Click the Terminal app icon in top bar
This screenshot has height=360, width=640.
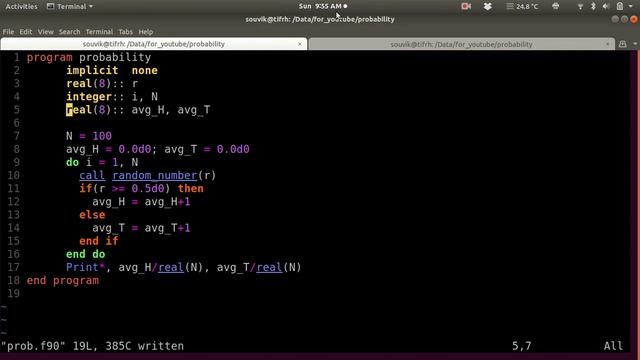click(x=50, y=6)
